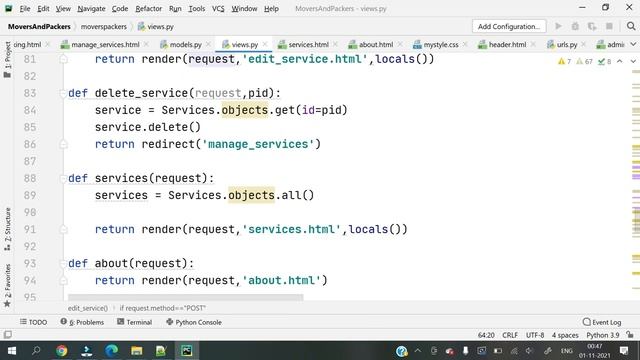Viewport: 640px width, 360px height.
Task: Click the Run icon in toolbar
Action: [558, 26]
